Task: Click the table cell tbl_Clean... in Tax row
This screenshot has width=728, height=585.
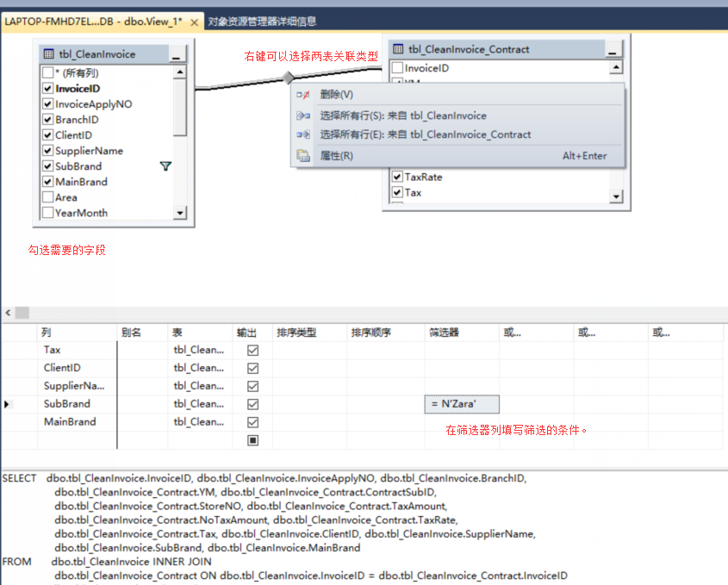Action: tap(200, 351)
